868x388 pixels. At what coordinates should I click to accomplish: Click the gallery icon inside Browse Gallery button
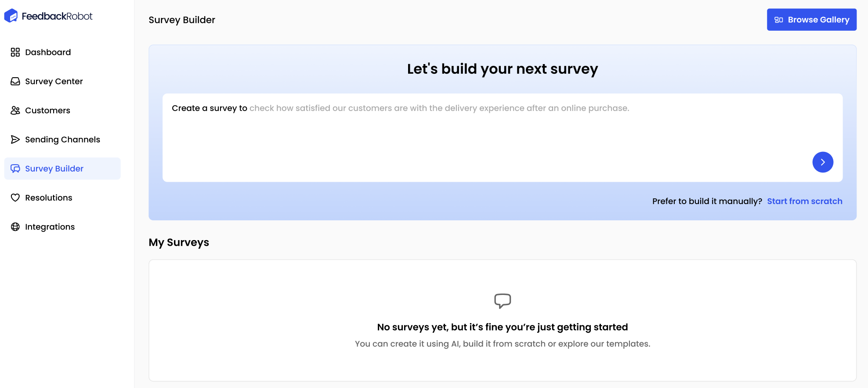click(779, 19)
